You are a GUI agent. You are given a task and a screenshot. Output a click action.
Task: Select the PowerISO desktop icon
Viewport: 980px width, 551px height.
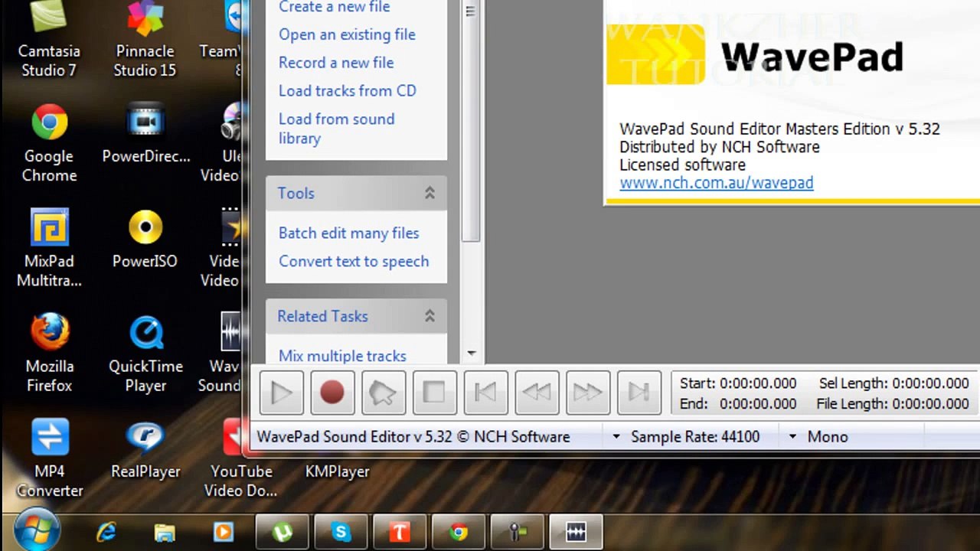tap(145, 239)
